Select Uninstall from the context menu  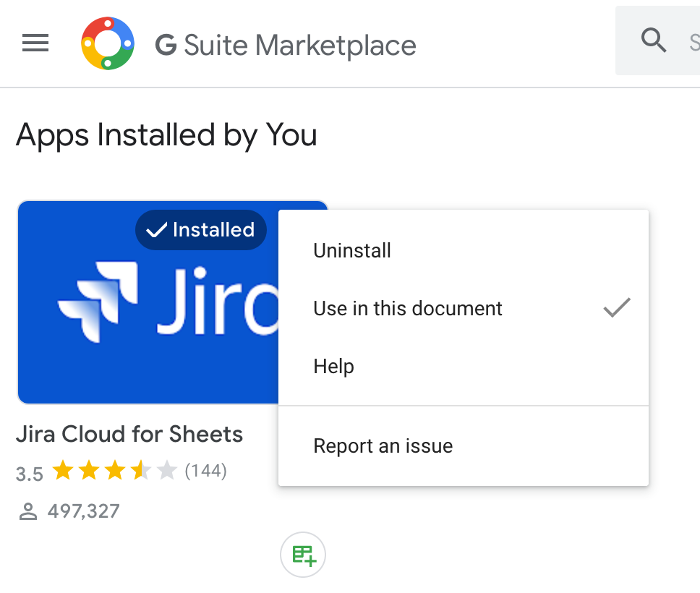[464, 250]
